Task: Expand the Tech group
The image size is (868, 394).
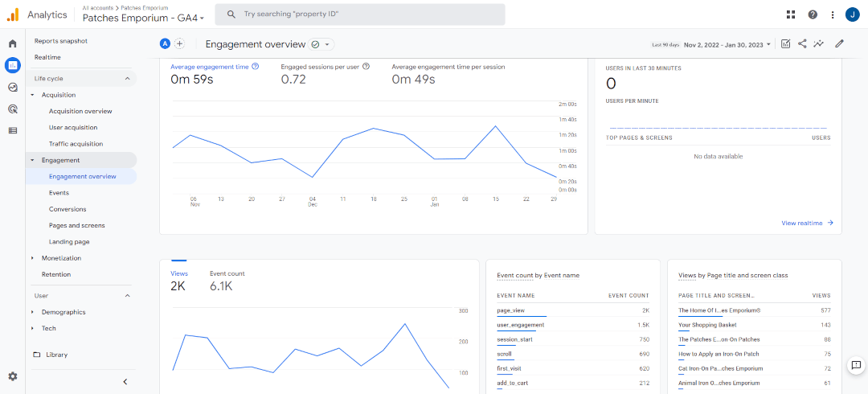Action: click(33, 329)
